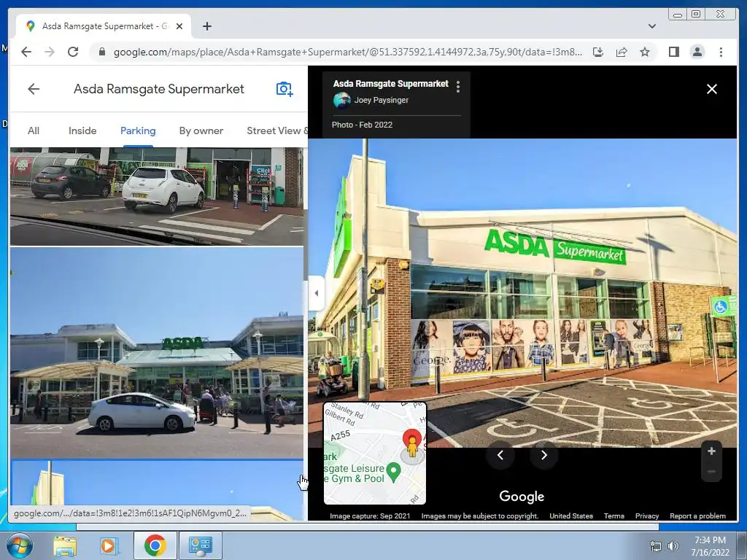The height and width of the screenshot is (560, 747).
Task: Click the network tray icon
Action: (x=656, y=546)
